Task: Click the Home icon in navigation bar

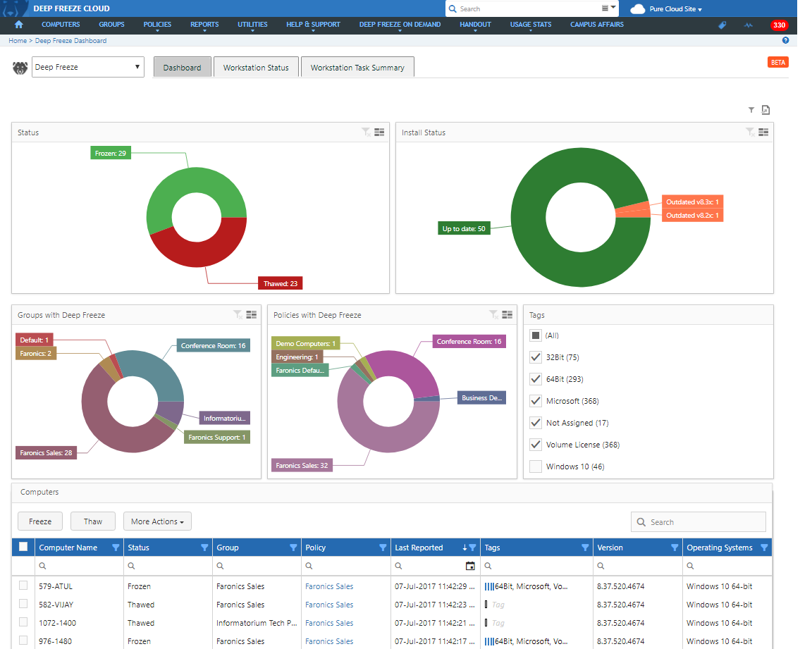Action: (19, 25)
